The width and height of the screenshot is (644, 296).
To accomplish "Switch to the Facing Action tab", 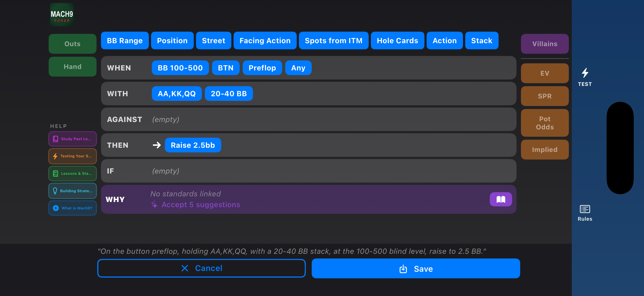I will click(265, 40).
